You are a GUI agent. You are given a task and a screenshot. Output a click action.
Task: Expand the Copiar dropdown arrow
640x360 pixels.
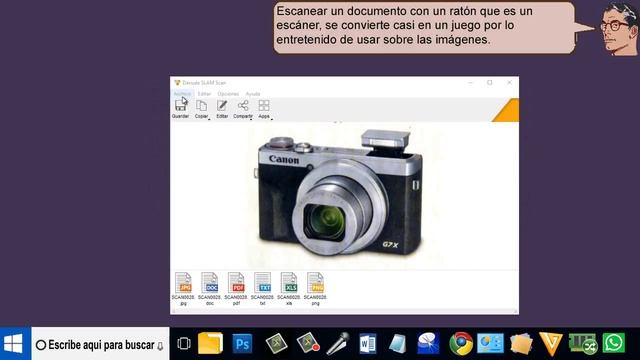click(209, 119)
